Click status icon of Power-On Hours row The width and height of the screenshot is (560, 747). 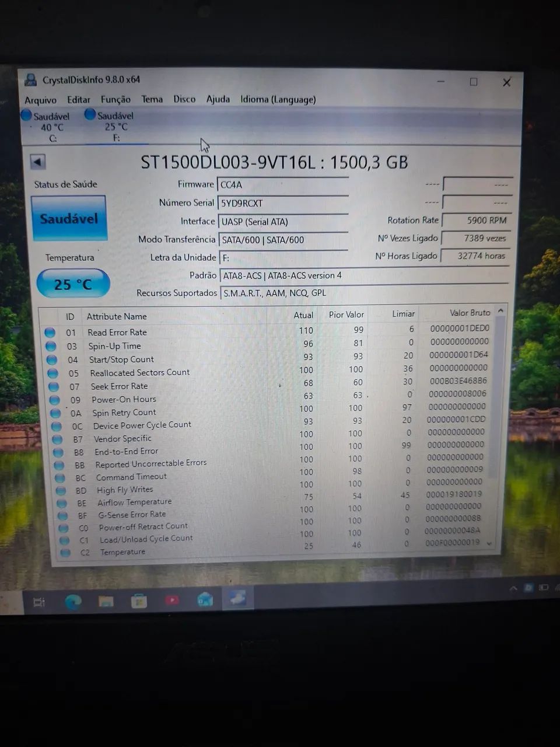point(54,400)
